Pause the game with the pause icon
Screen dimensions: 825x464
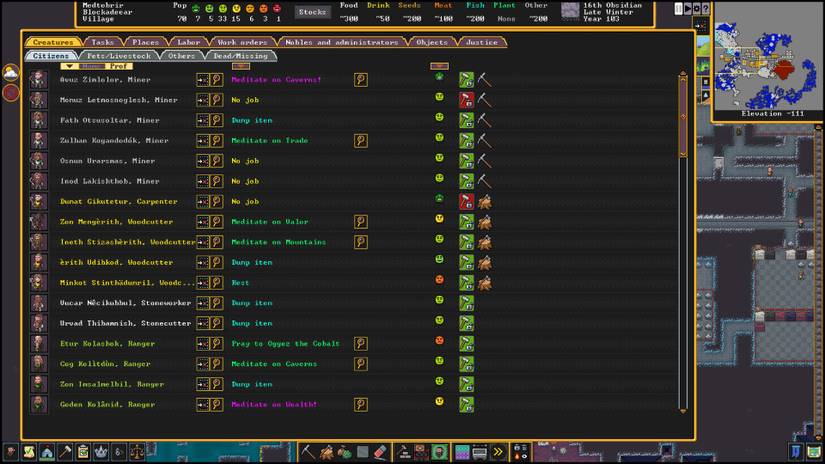(679, 9)
